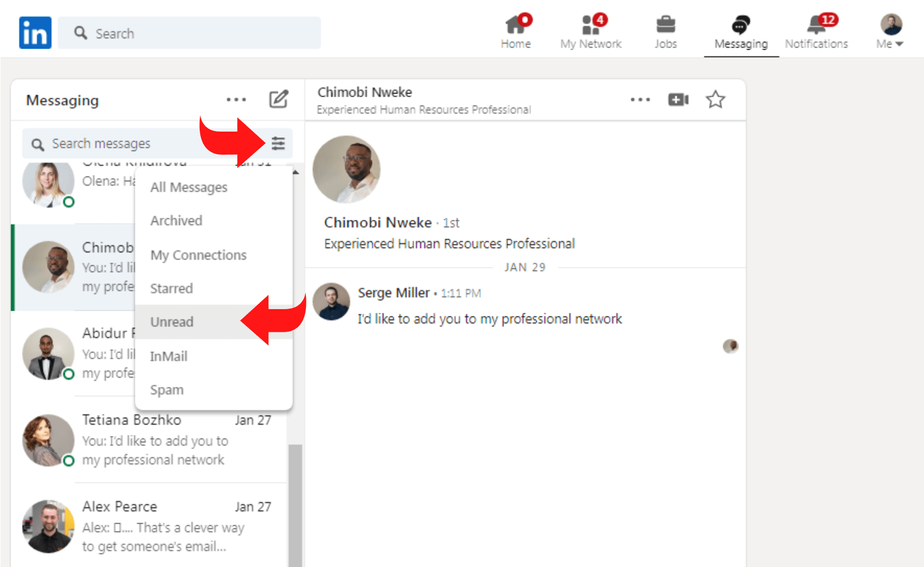Select Archived from the filter menu
This screenshot has height=567, width=924.
tap(176, 221)
